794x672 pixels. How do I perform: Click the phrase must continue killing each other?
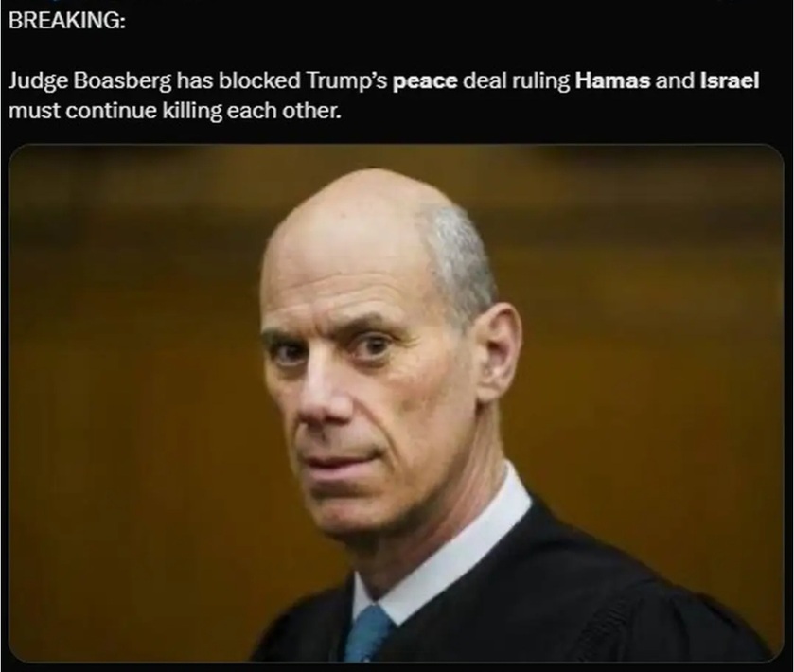point(175,111)
